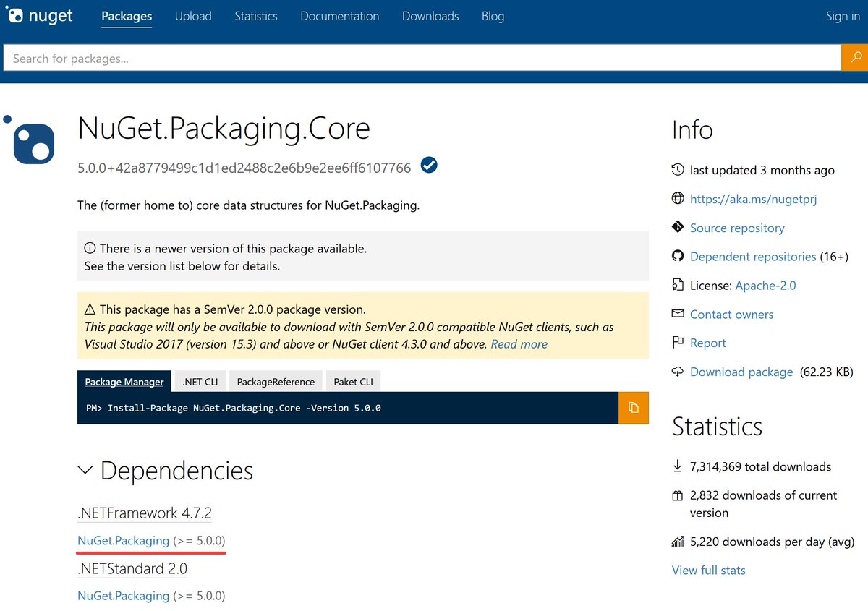Click the 7,314,369 total downloads text

(x=761, y=467)
